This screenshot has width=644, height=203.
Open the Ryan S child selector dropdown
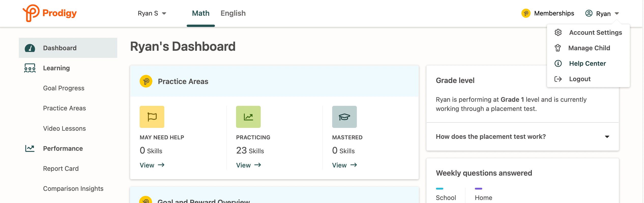point(152,13)
